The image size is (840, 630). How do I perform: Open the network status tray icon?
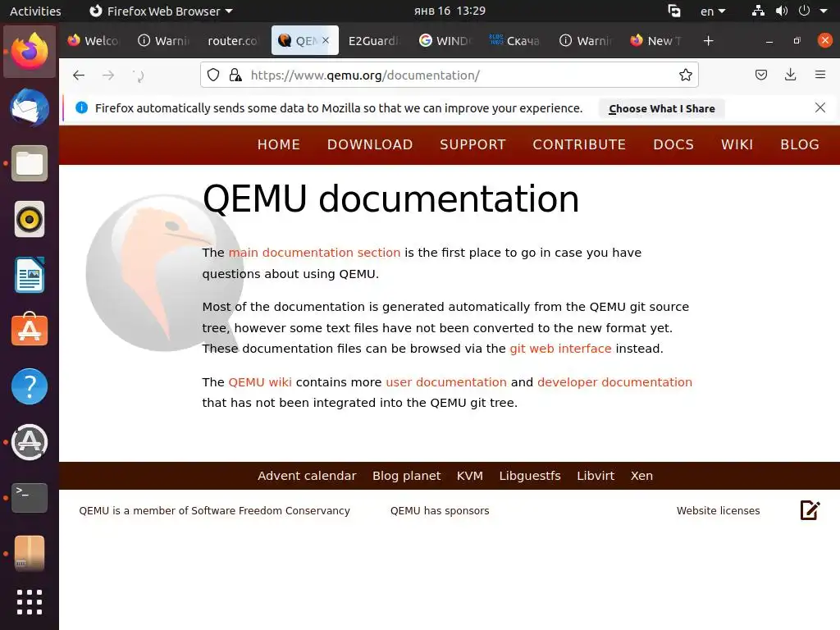(x=758, y=11)
